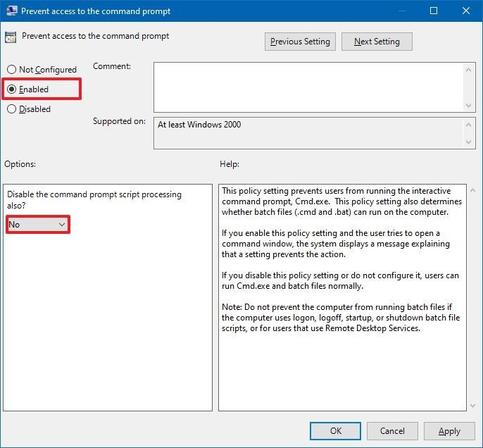Click the 'Disable the command prompt script processing also?' label
The image size is (483, 448).
[94, 199]
